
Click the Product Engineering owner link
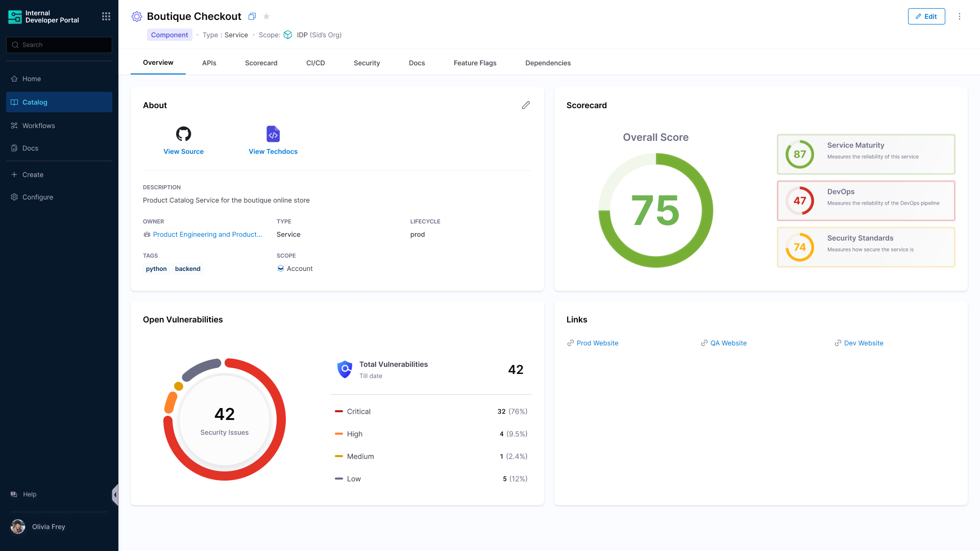click(207, 234)
